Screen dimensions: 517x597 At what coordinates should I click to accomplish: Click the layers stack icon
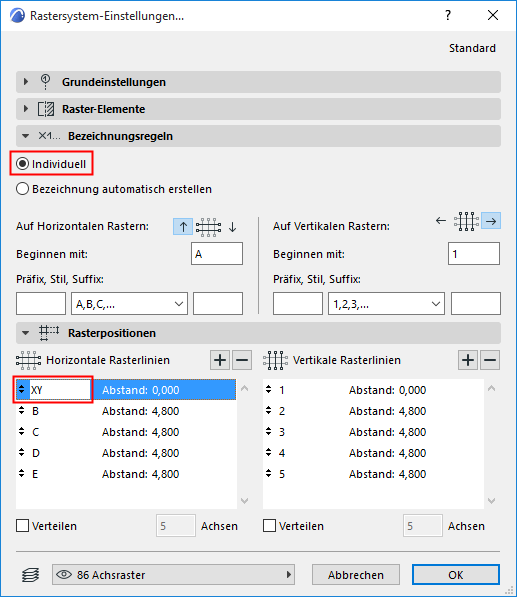pos(30,575)
